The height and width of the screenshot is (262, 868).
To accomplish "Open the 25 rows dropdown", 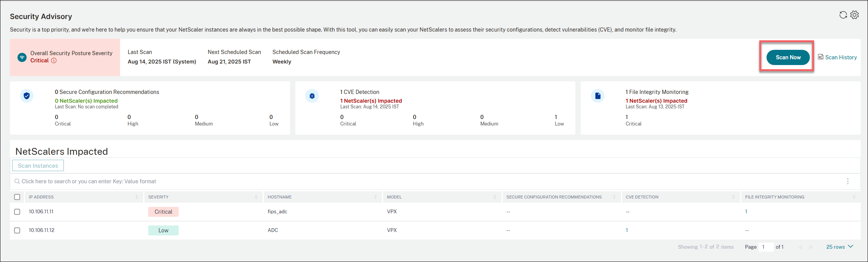I will pyautogui.click(x=839, y=247).
